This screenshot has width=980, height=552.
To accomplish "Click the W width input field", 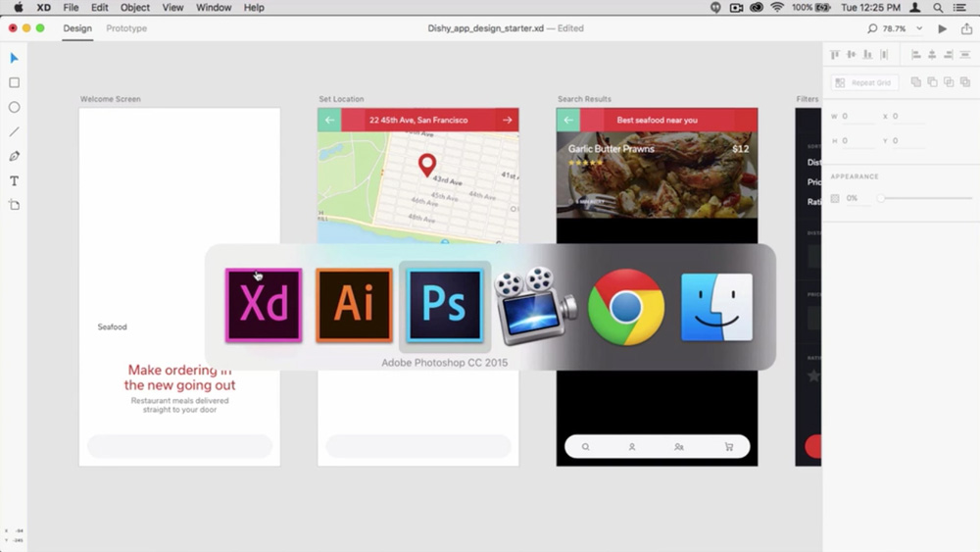I will coord(857,117).
